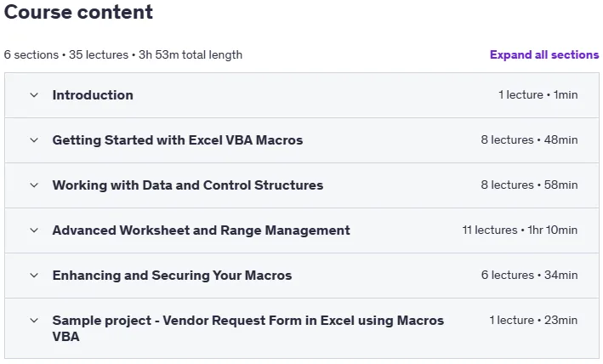The width and height of the screenshot is (603, 364).
Task: Click the 1 lecture 23min label
Action: [533, 320]
